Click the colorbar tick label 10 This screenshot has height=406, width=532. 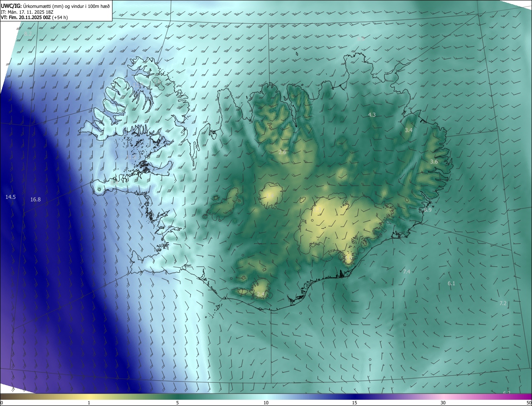(x=266, y=403)
